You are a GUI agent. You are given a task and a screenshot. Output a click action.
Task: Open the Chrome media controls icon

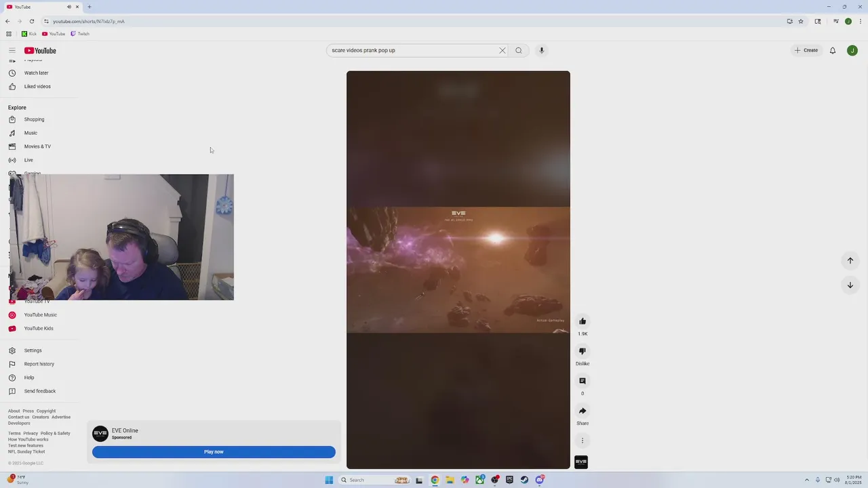(x=836, y=21)
